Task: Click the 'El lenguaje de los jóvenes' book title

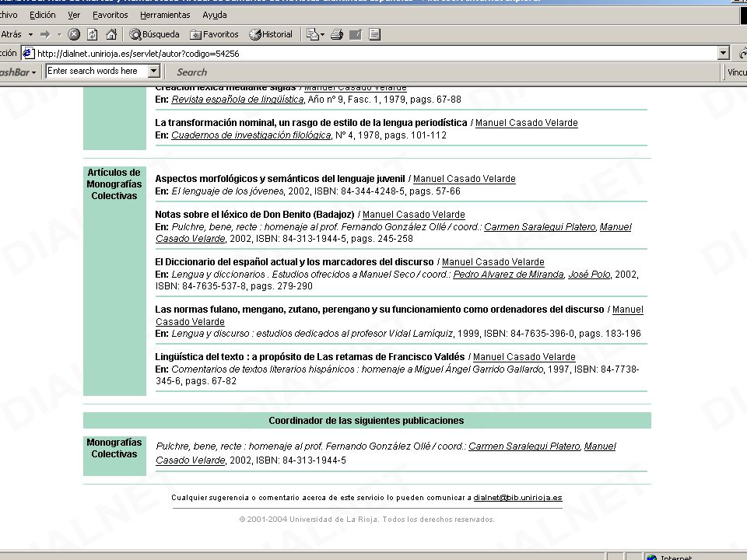Action: coord(227,191)
